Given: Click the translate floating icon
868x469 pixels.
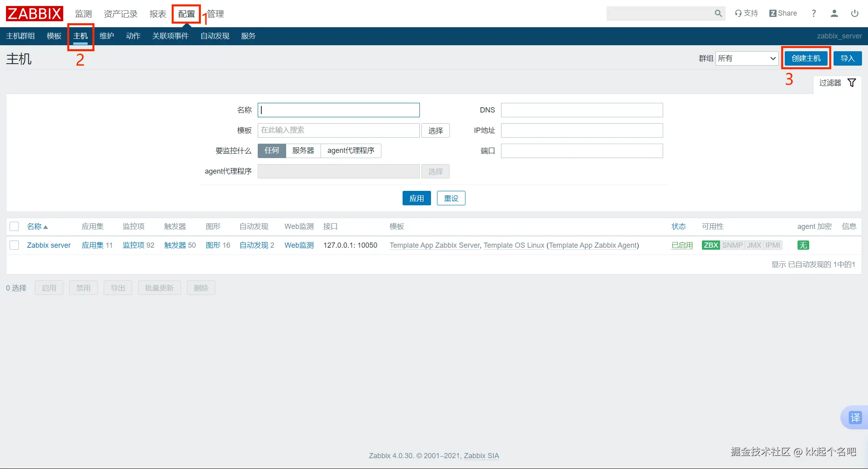Looking at the screenshot, I should click(x=855, y=417).
